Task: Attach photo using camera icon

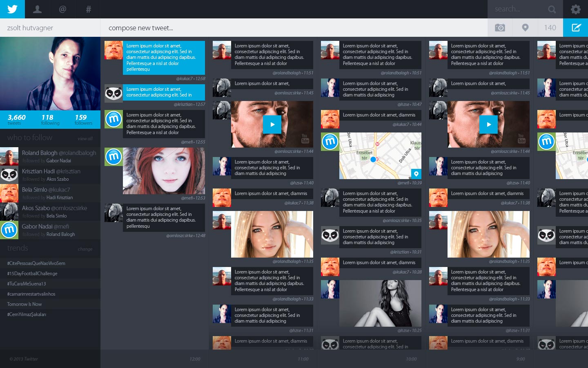Action: coord(500,28)
